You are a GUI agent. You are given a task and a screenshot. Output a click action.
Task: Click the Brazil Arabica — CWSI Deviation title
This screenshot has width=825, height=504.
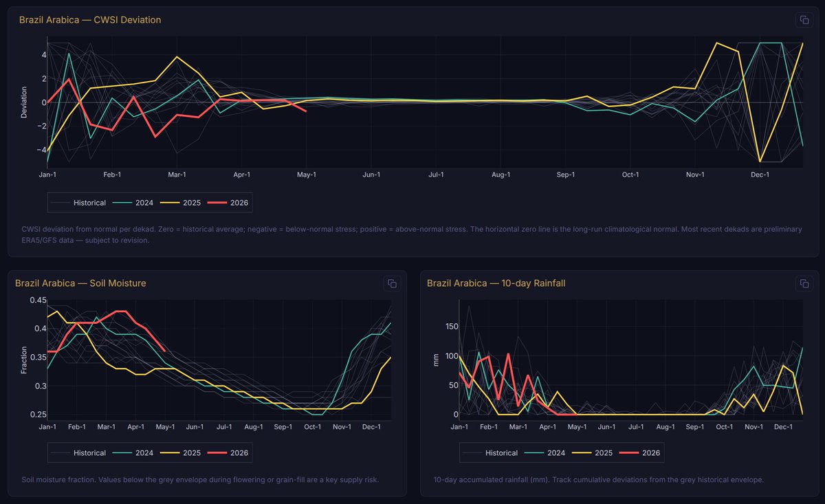(90, 20)
